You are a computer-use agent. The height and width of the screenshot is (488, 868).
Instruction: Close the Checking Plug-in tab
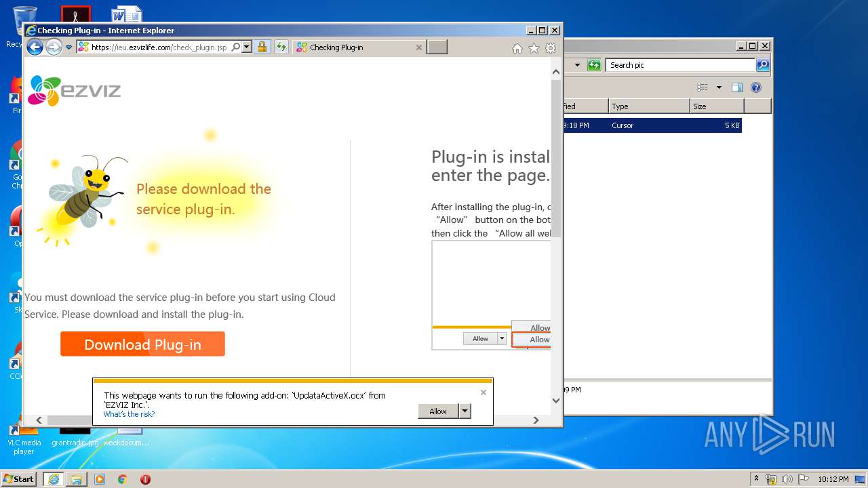pos(418,47)
